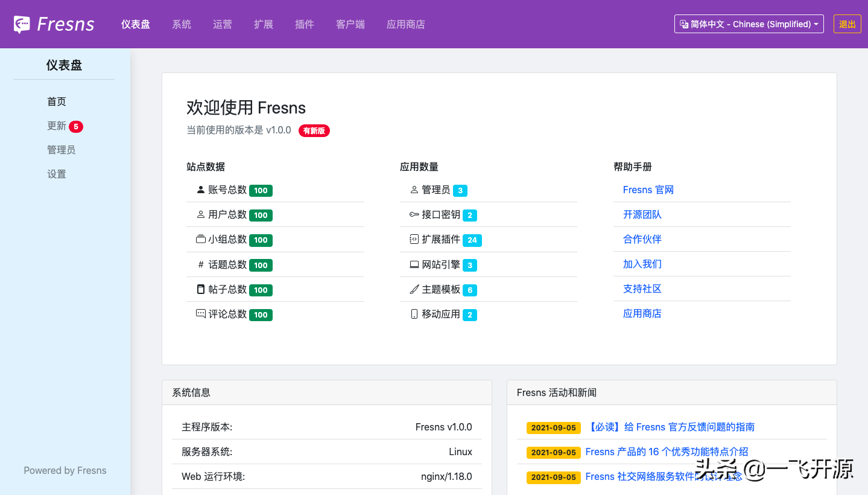Open the 运营 top menu

223,24
